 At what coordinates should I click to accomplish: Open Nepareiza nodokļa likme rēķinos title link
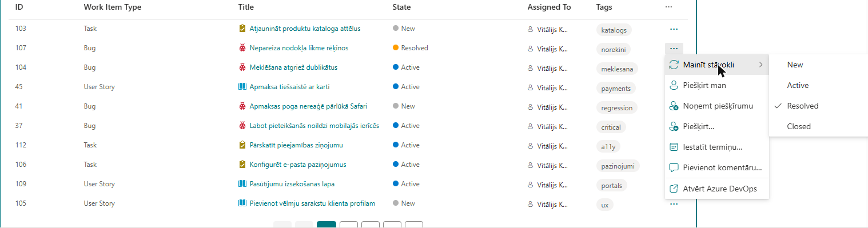[299, 48]
